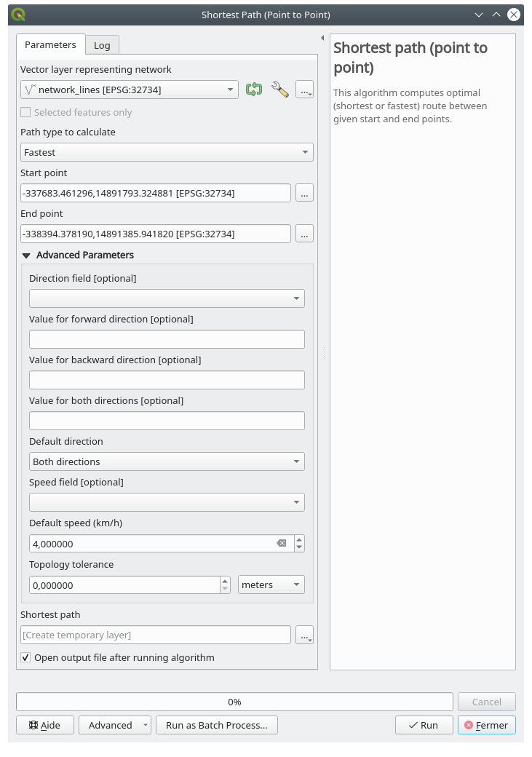Toggle Open output file after running algorithm
This screenshot has width=532, height=757.
(26, 657)
